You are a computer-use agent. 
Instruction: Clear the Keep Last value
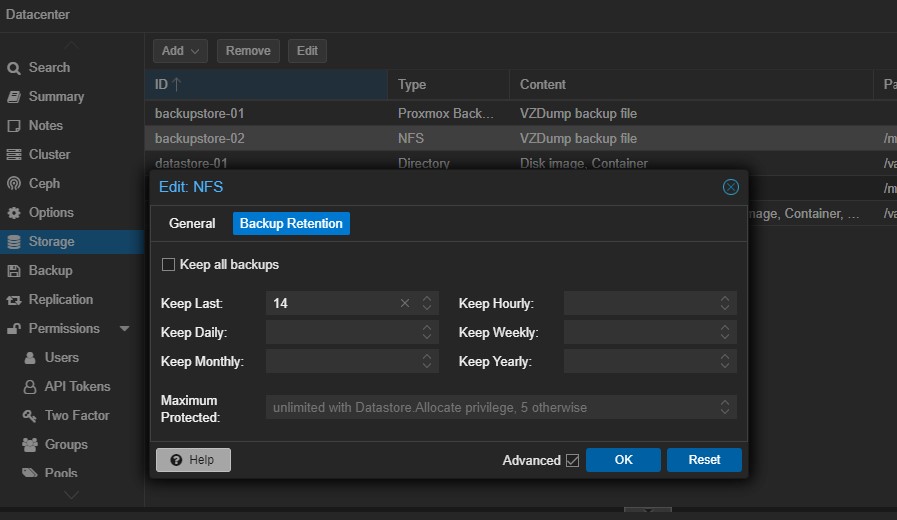point(405,303)
